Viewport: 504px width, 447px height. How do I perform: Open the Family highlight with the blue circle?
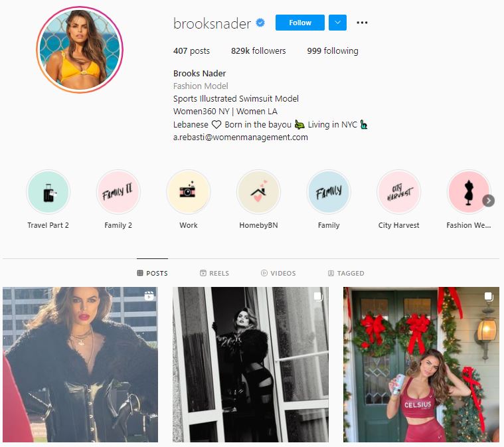pos(329,192)
